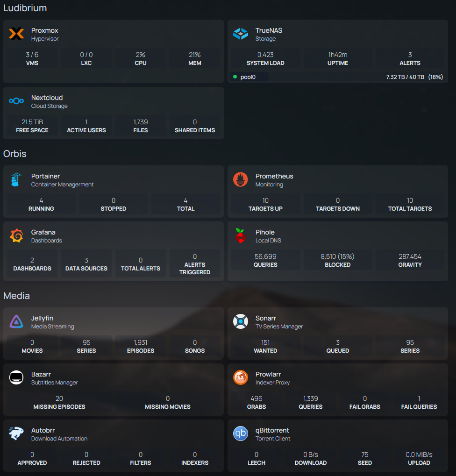This screenshot has width=456, height=476.
Task: Click the Prometheus flame icon
Action: (x=241, y=180)
